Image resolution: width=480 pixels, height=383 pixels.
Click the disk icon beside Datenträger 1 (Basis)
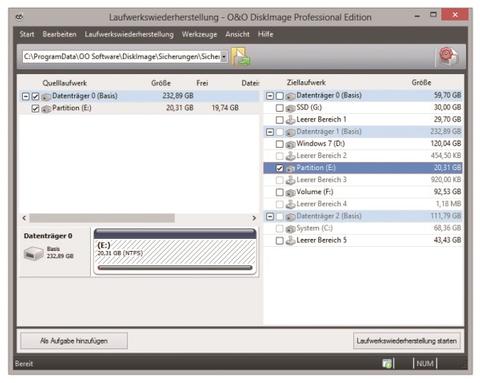[x=291, y=132]
